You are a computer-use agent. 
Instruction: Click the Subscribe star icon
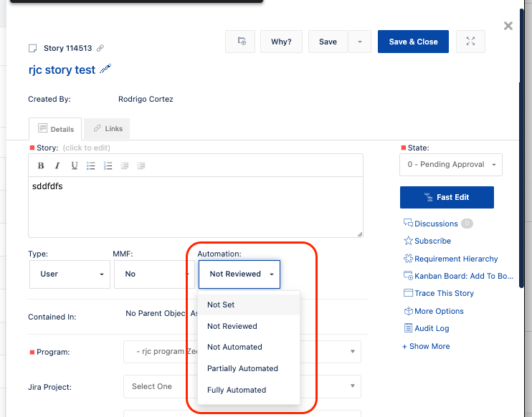tap(408, 241)
